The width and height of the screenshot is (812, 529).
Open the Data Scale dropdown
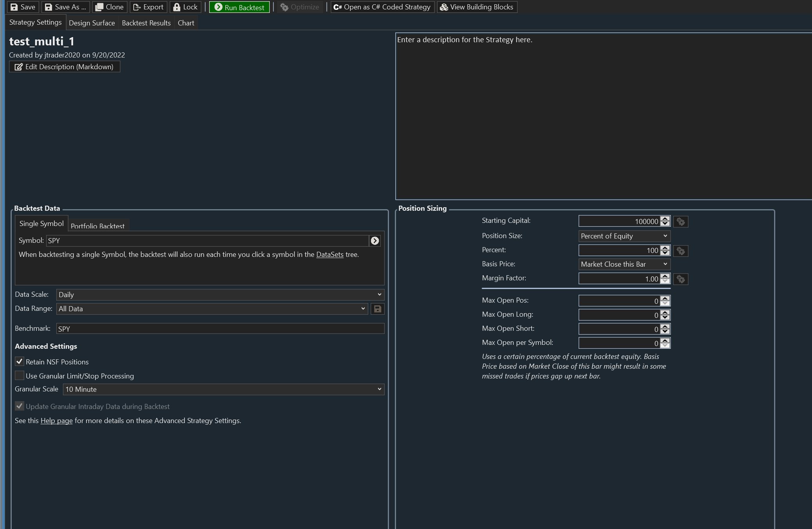pos(220,295)
